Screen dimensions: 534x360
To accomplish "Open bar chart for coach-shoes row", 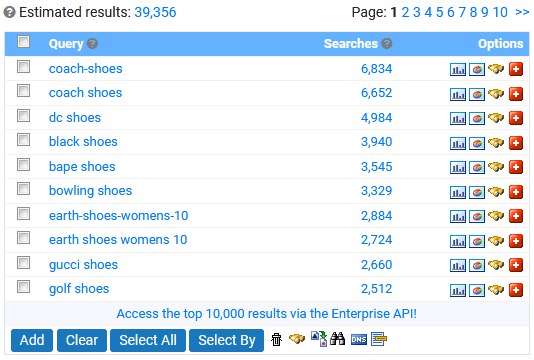I will (x=458, y=69).
